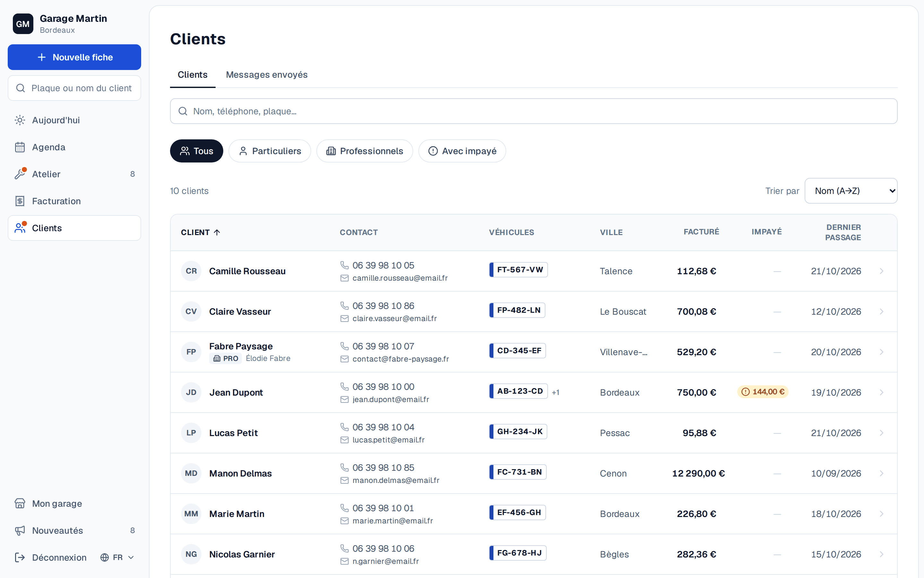Viewport: 924px width, 578px height.
Task: Switch to the Clients tab
Action: point(193,74)
